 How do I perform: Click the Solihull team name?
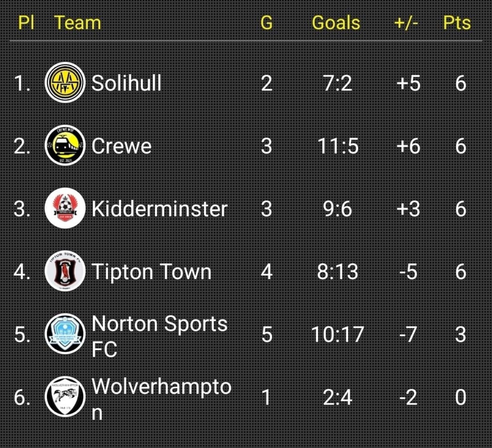[126, 83]
